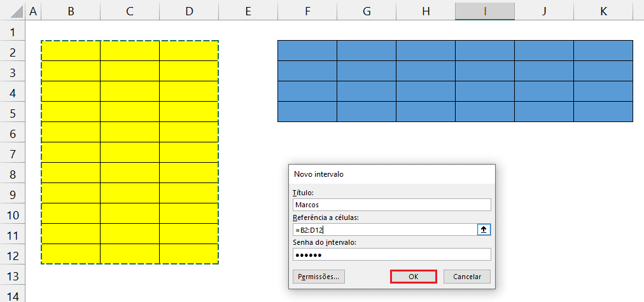Screen dimensions: 644x302
Task: Select row 6 header
Action: point(13,134)
